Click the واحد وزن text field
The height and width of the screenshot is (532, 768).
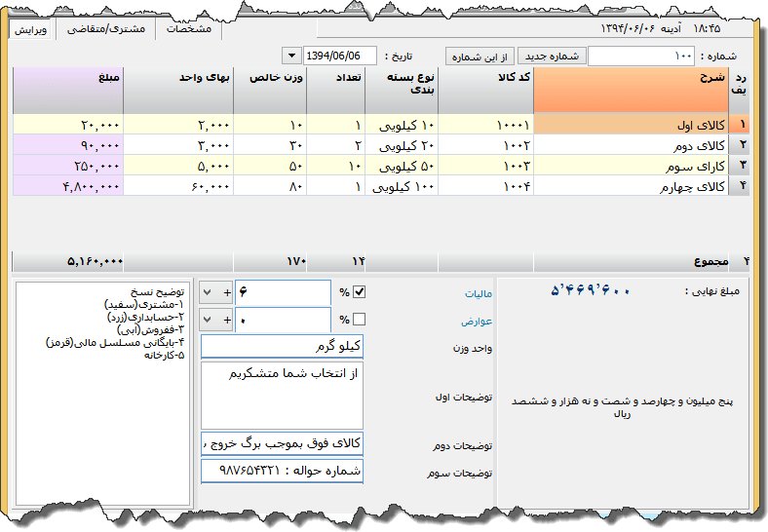pyautogui.click(x=282, y=347)
